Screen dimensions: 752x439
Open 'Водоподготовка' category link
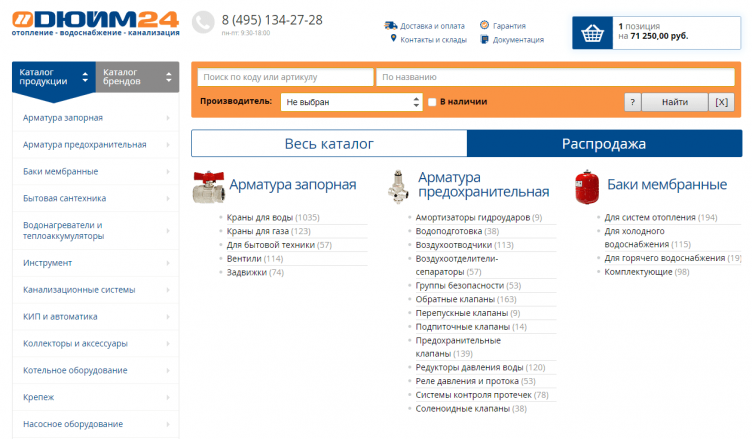[448, 231]
